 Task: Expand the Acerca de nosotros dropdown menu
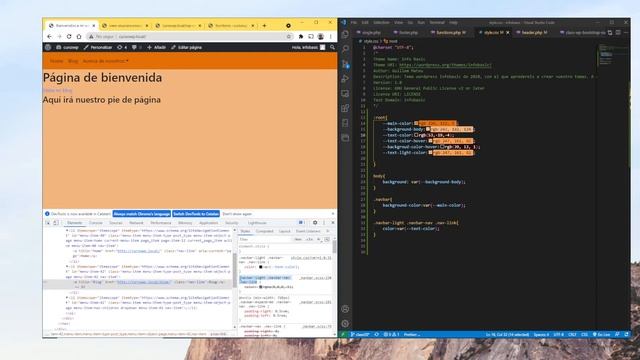[x=106, y=61]
